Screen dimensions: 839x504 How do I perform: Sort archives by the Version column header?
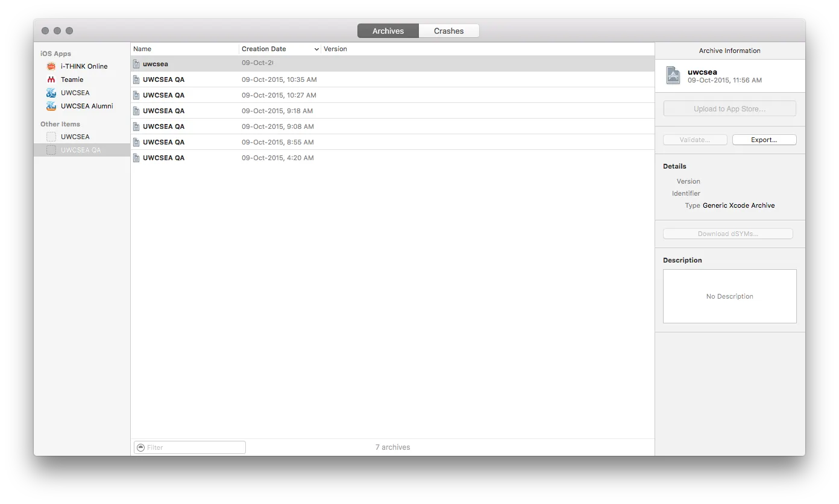[488, 49]
